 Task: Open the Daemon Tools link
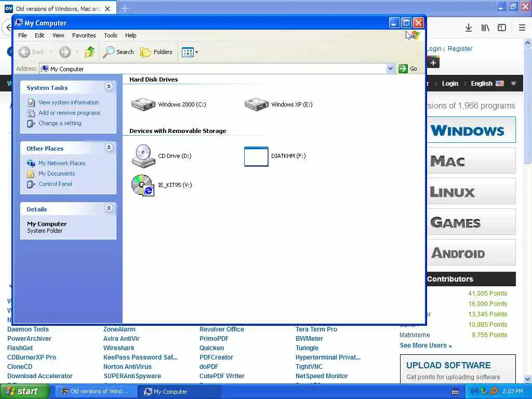[28, 329]
